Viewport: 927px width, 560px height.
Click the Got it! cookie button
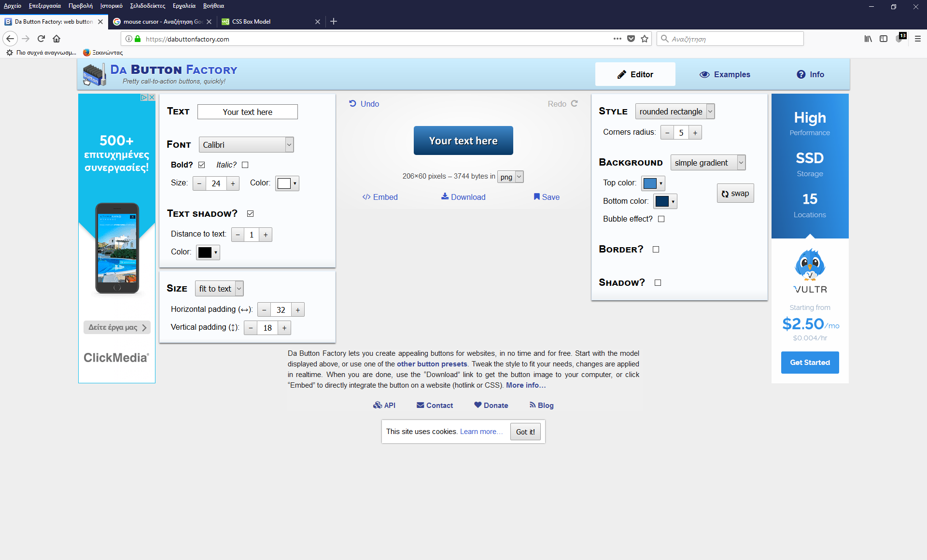525,432
